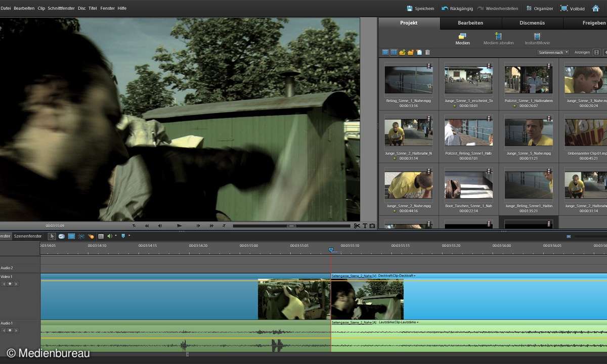Click the folder-up icon in the media bin

point(402,52)
